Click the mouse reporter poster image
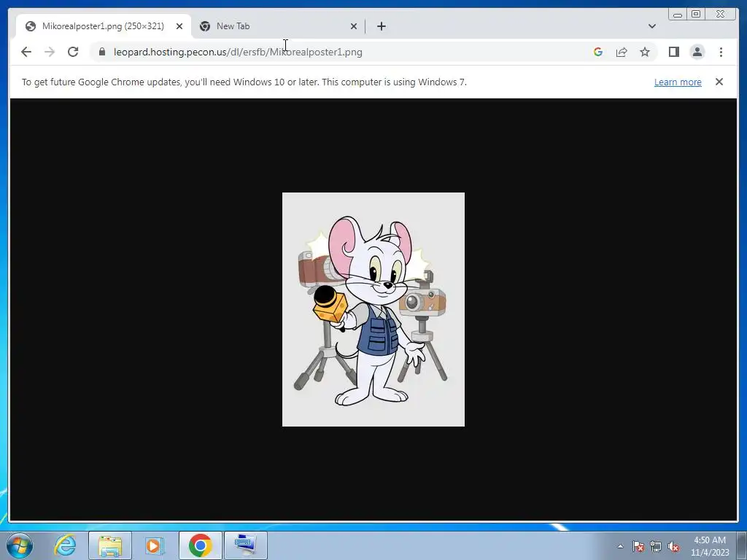Image resolution: width=747 pixels, height=560 pixels. pos(373,309)
